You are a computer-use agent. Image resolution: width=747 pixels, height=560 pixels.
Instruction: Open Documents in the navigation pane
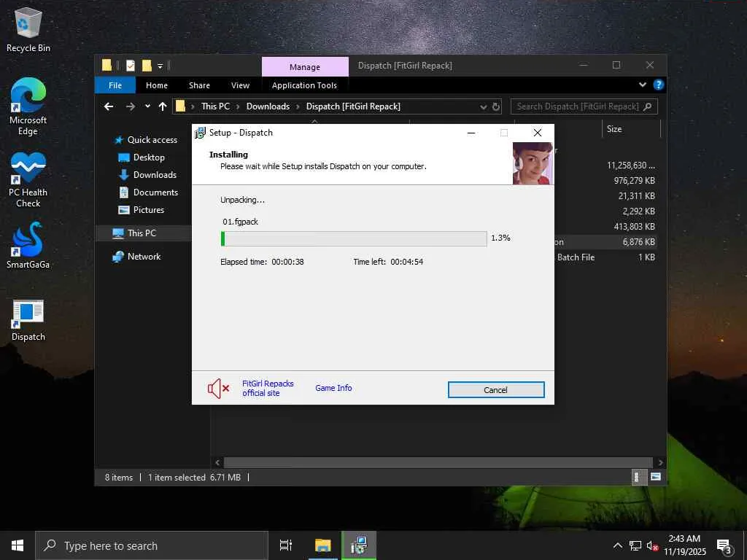tap(148, 192)
